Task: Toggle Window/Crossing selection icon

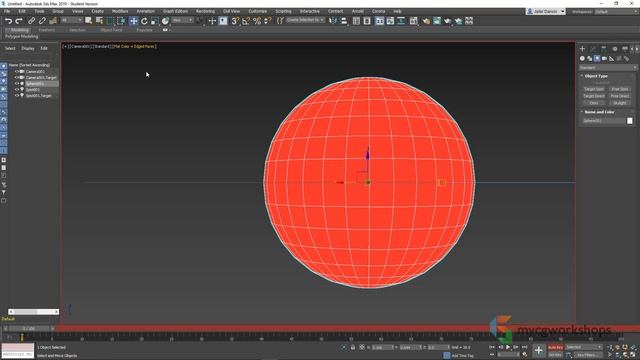Action: (x=121, y=21)
